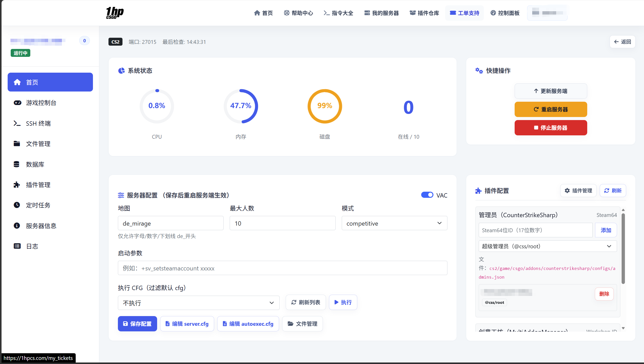This screenshot has height=364, width=644.
Task: Open the 超级管理员 (@css/root) role dropdown
Action: tap(547, 246)
